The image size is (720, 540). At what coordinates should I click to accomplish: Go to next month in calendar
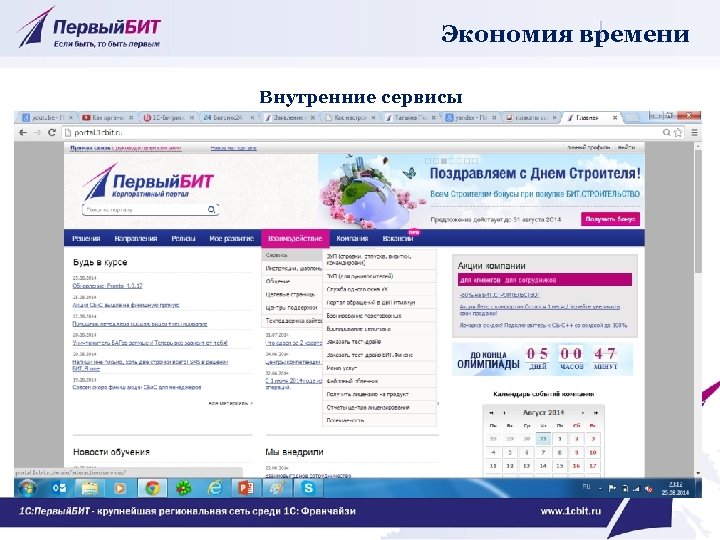pyautogui.click(x=583, y=413)
